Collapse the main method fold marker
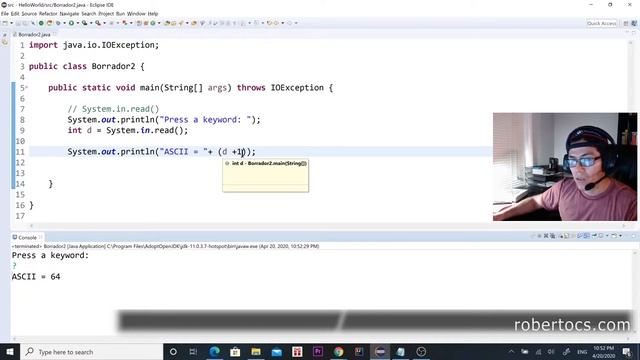Viewport: 640px width, 360px height. pos(27,87)
